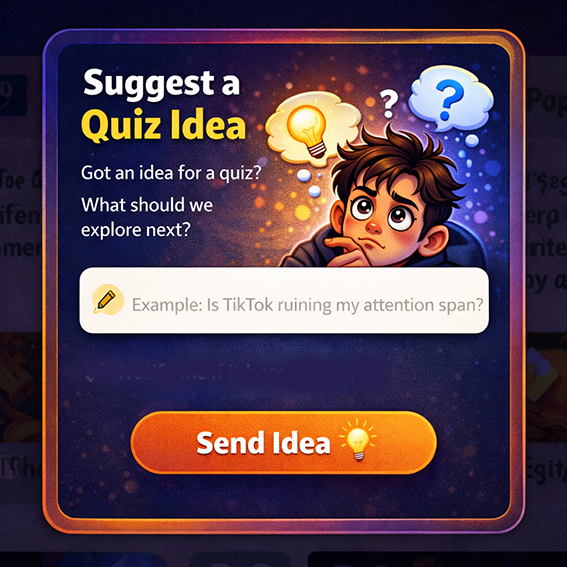The height and width of the screenshot is (567, 567).
Task: Click the pencil icon in the input box
Action: pyautogui.click(x=107, y=300)
